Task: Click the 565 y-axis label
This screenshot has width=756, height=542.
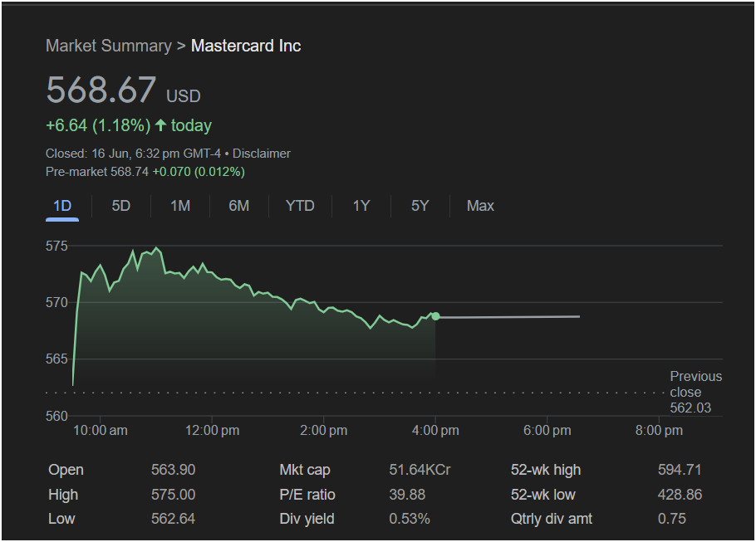Action: coord(56,359)
